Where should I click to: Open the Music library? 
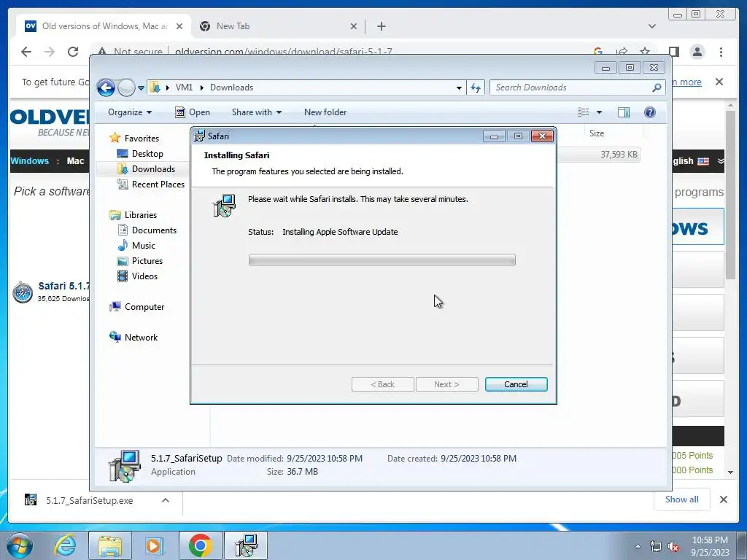pos(136,246)
